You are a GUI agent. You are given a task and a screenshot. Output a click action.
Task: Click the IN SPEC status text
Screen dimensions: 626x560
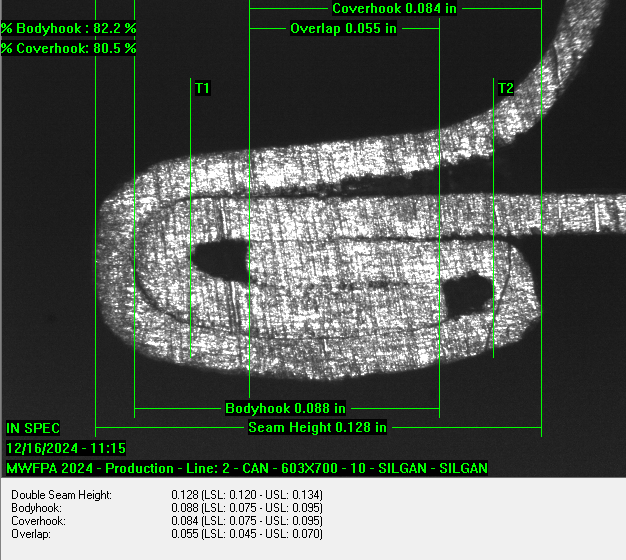[x=33, y=428]
